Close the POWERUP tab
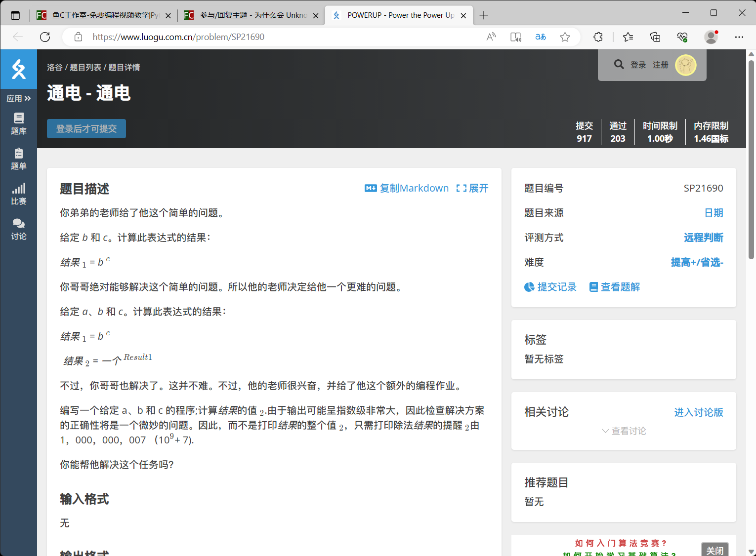 pos(463,15)
